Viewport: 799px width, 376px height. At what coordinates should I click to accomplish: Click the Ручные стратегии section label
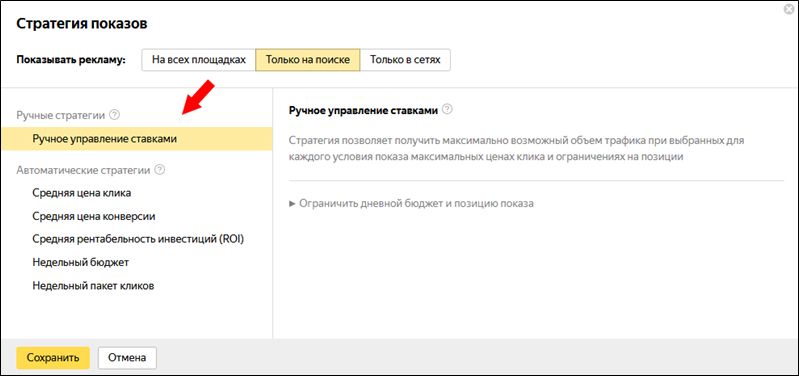coord(61,115)
